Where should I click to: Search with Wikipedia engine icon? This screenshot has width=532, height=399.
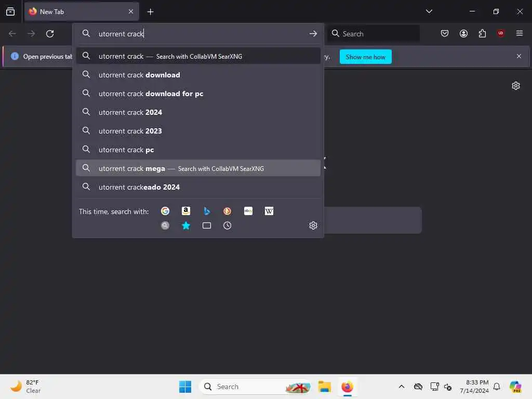click(x=269, y=211)
